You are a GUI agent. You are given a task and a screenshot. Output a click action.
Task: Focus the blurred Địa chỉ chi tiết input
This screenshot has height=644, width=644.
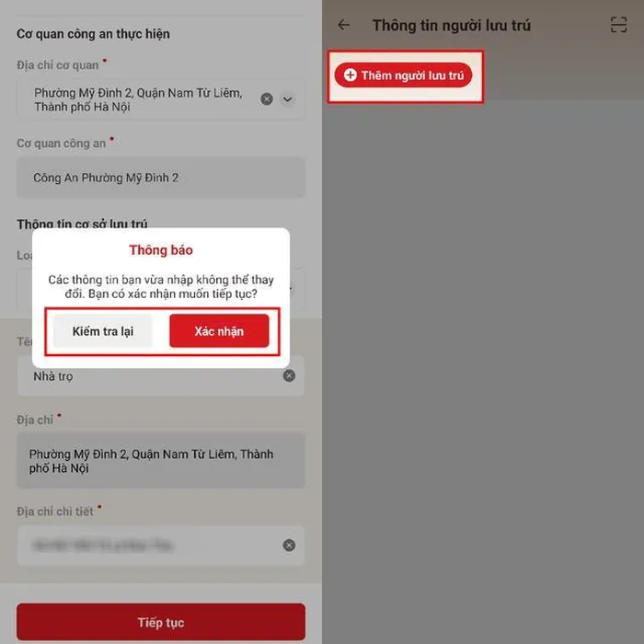(x=161, y=546)
